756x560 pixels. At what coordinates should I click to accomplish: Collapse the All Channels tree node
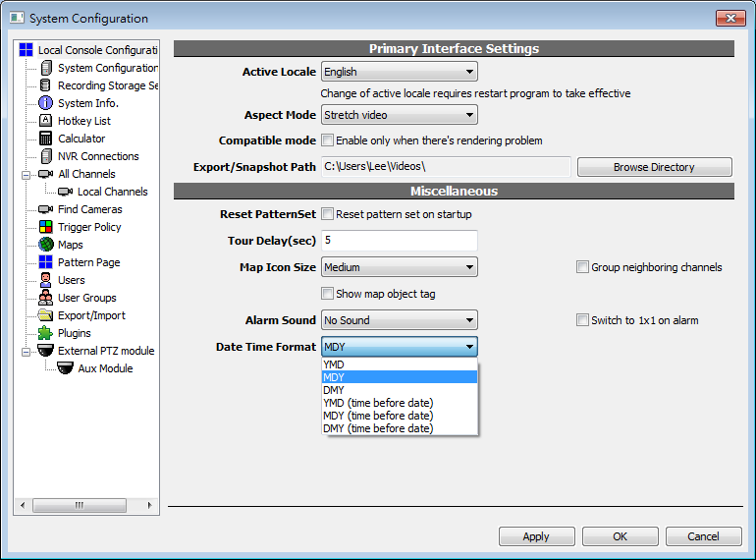click(x=27, y=175)
